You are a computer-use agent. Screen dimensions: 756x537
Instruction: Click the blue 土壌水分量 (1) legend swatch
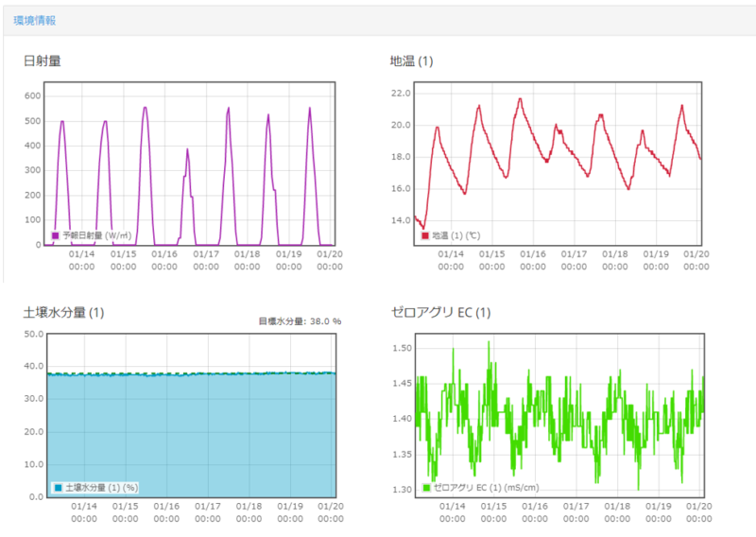[58, 488]
